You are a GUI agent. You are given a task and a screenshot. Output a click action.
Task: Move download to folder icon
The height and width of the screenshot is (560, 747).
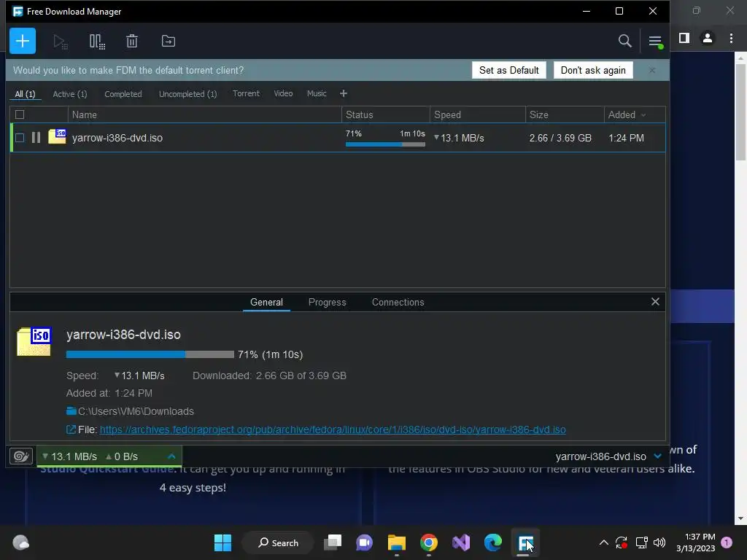[x=169, y=41]
